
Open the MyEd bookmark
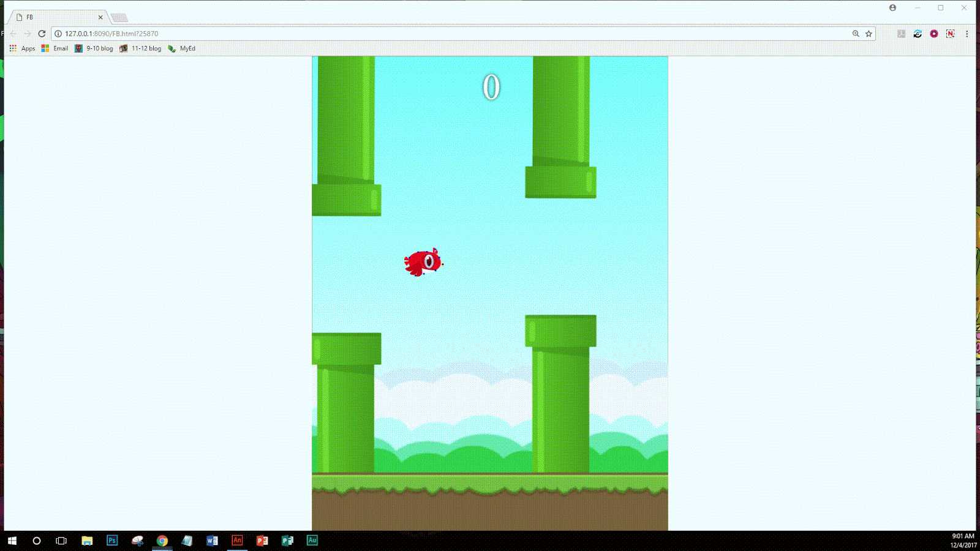[181, 48]
